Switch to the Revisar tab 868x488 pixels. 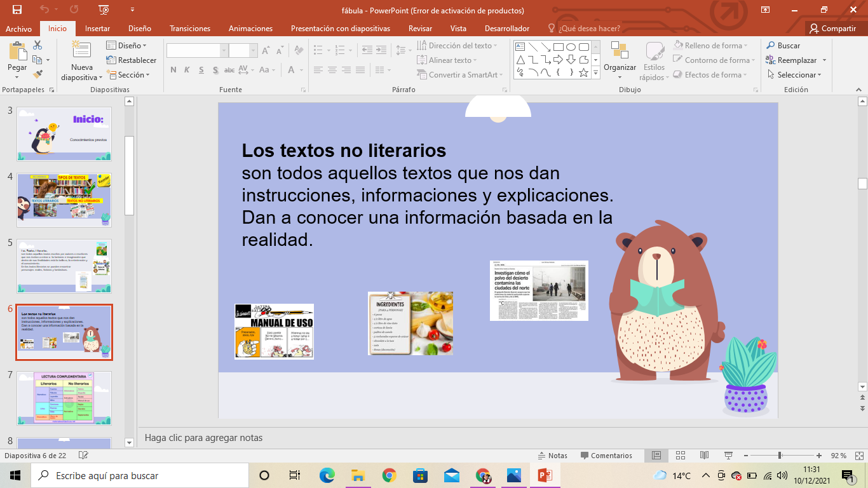420,29
